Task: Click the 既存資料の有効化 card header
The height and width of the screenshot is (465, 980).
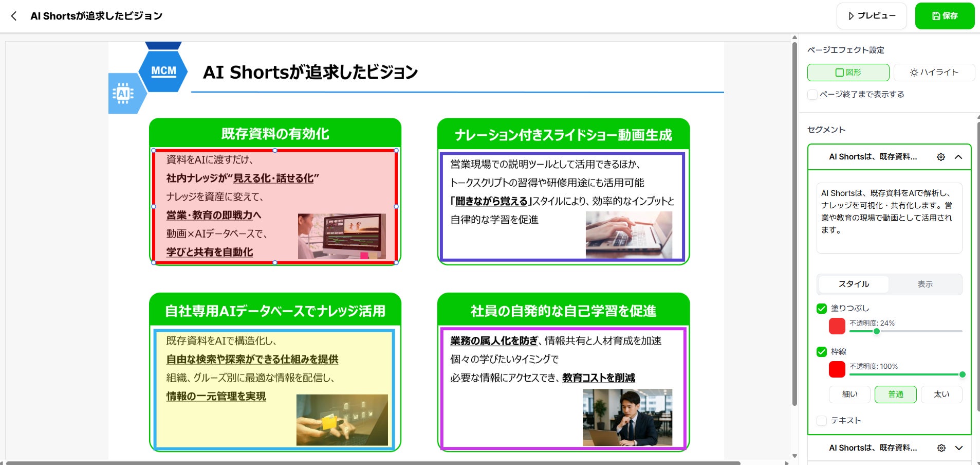Action: coord(275,133)
